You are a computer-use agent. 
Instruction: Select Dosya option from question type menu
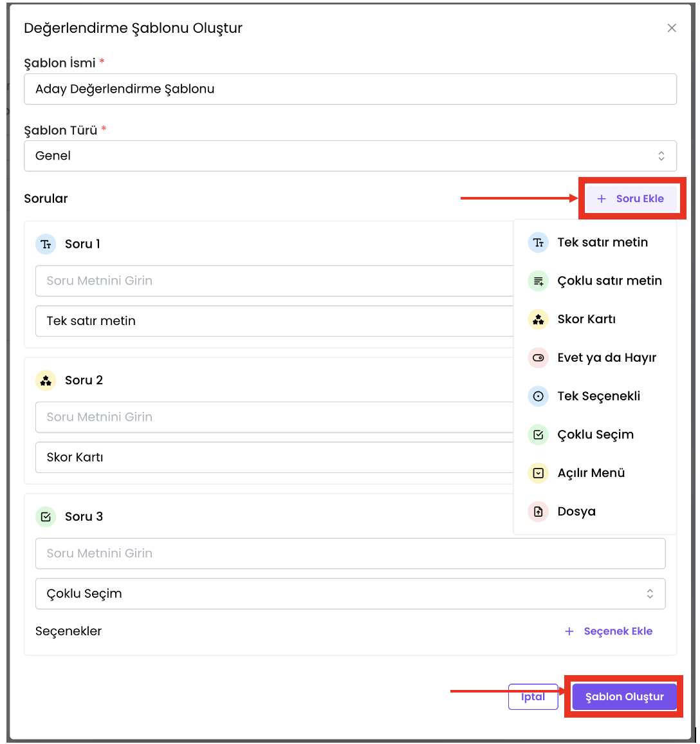coord(576,512)
